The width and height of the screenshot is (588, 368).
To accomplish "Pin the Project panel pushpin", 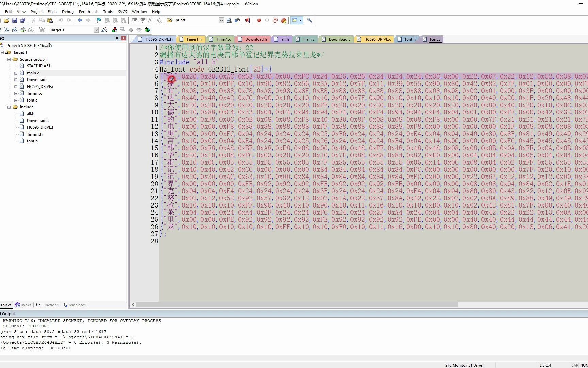I will pyautogui.click(x=117, y=38).
